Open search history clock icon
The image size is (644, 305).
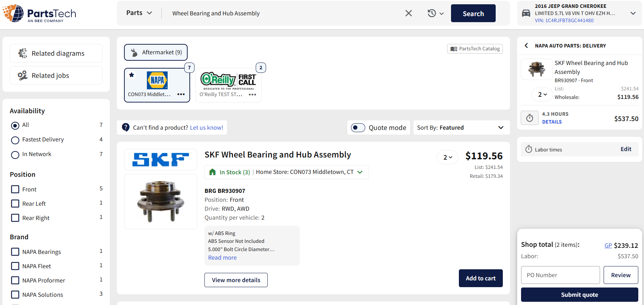[x=432, y=13]
